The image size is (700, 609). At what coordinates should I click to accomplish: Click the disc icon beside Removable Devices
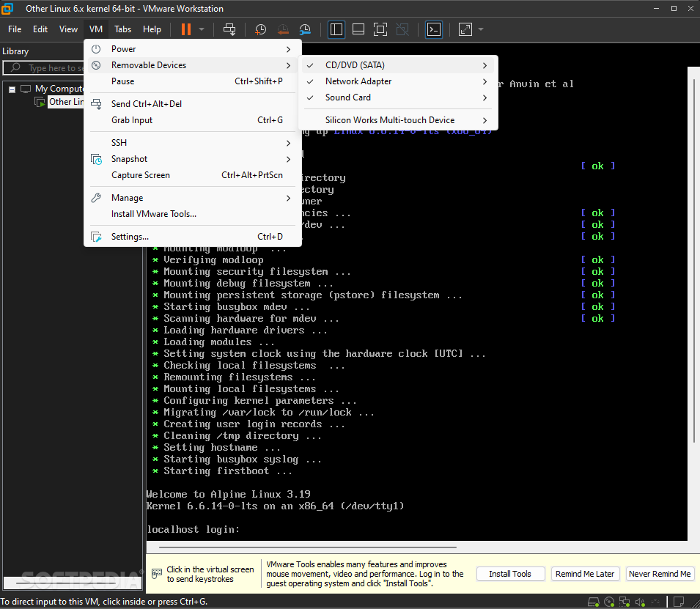pyautogui.click(x=96, y=65)
